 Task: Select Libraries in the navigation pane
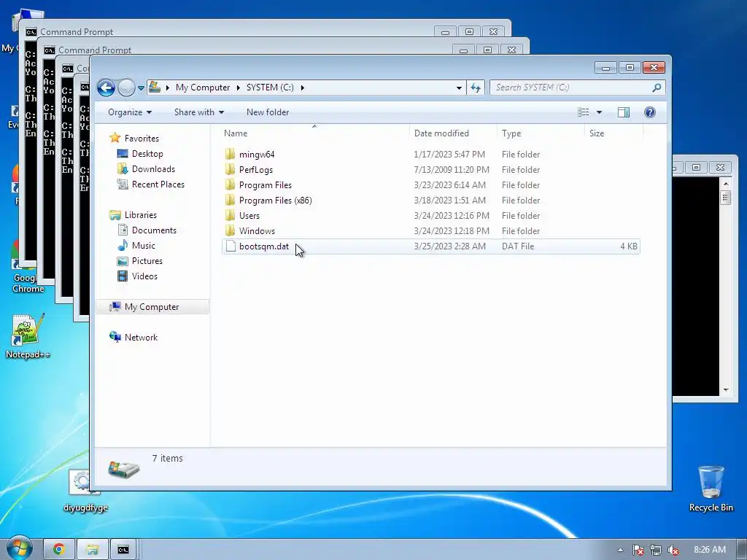[x=141, y=215]
